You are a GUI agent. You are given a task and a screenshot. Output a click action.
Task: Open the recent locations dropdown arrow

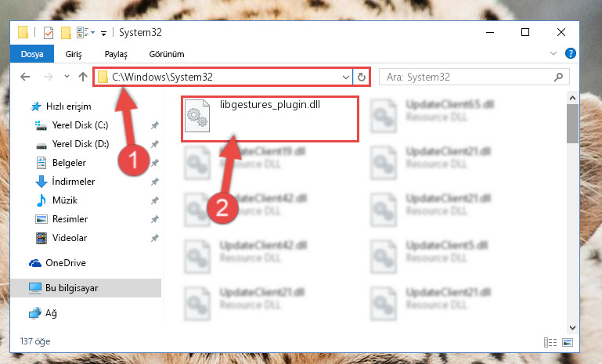(x=67, y=77)
